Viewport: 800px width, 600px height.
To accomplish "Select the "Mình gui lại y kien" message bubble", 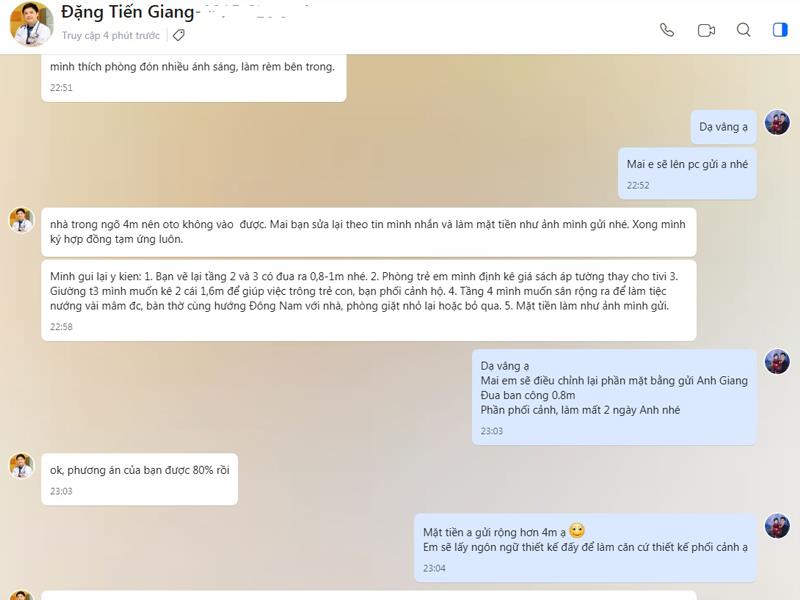I will point(368,291).
